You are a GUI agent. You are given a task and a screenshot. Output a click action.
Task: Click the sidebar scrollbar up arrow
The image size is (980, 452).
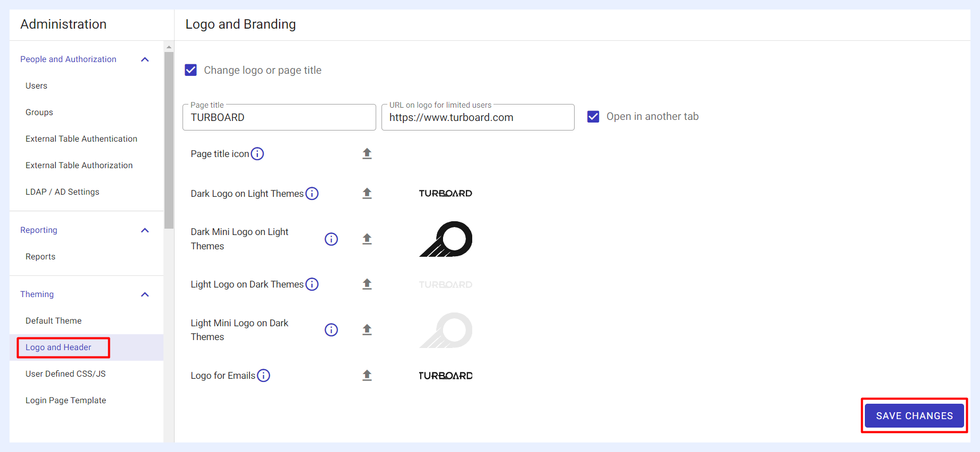coord(169,47)
